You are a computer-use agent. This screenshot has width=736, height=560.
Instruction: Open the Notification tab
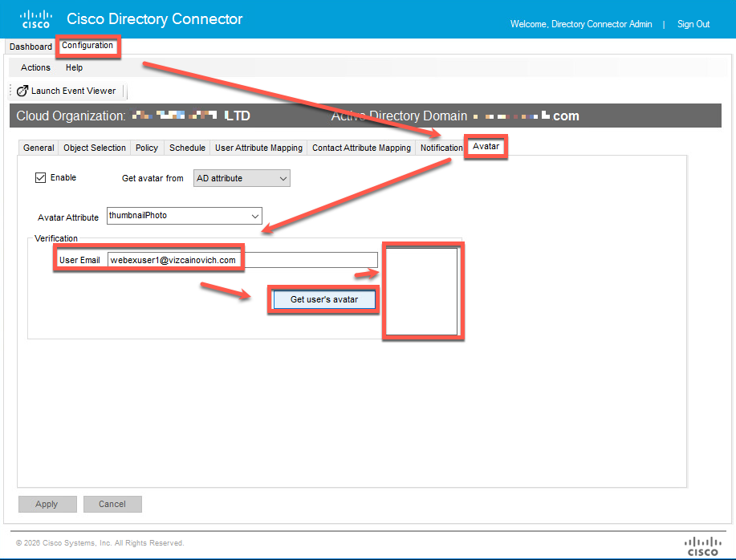(441, 148)
